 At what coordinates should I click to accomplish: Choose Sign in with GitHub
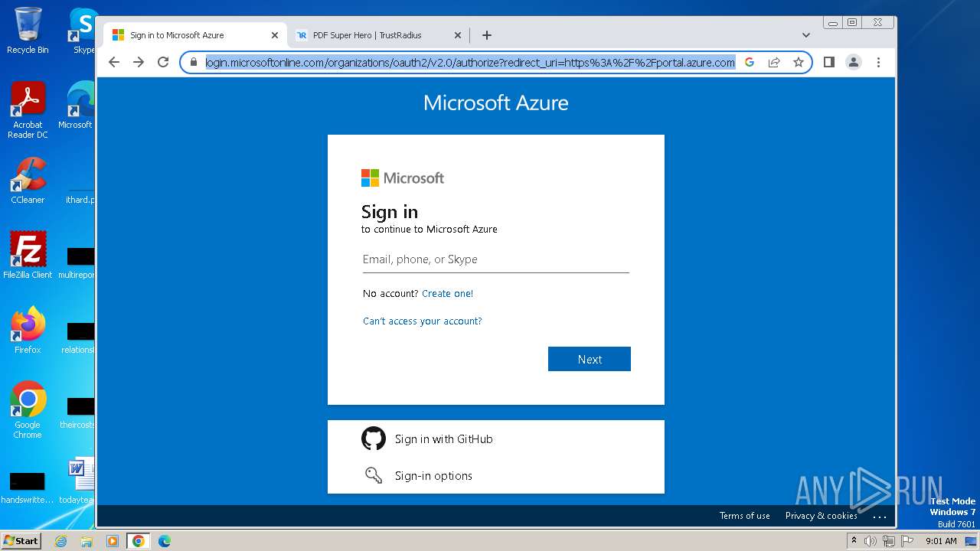[496, 439]
